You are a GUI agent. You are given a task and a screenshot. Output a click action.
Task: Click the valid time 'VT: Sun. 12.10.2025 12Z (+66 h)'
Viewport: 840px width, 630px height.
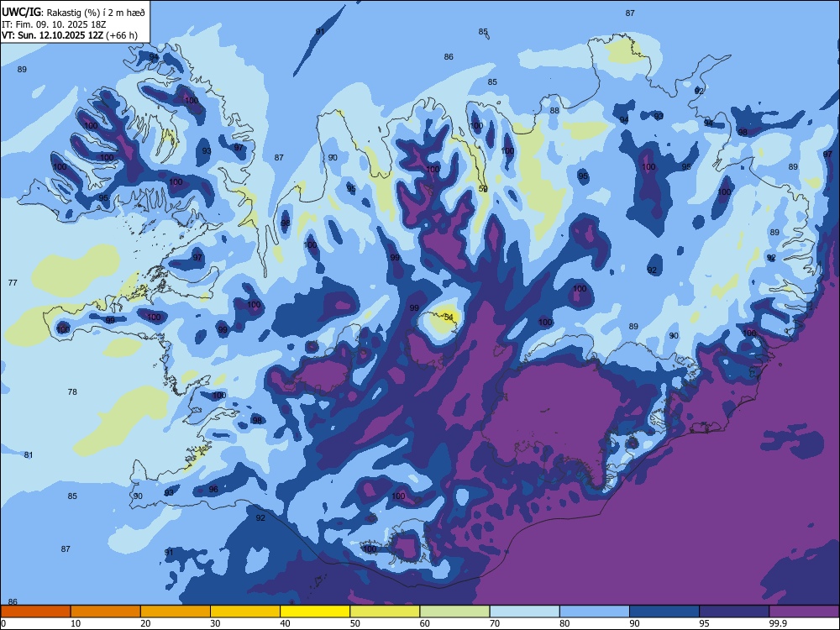click(x=70, y=35)
